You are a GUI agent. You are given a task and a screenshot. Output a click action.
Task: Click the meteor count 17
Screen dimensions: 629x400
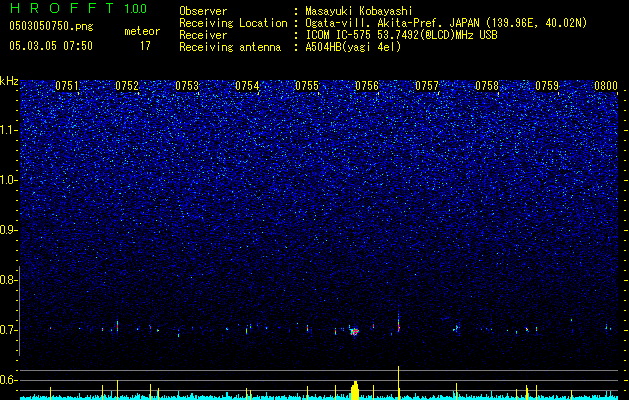145,46
